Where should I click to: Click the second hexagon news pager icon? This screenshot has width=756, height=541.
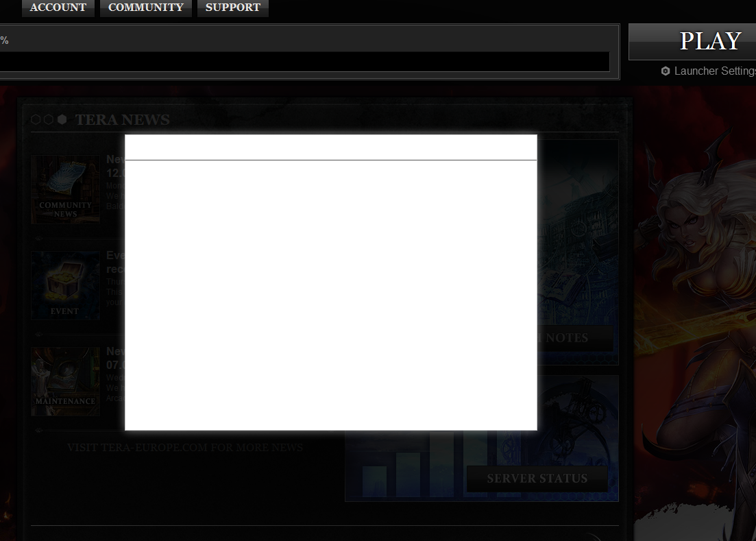[x=49, y=119]
